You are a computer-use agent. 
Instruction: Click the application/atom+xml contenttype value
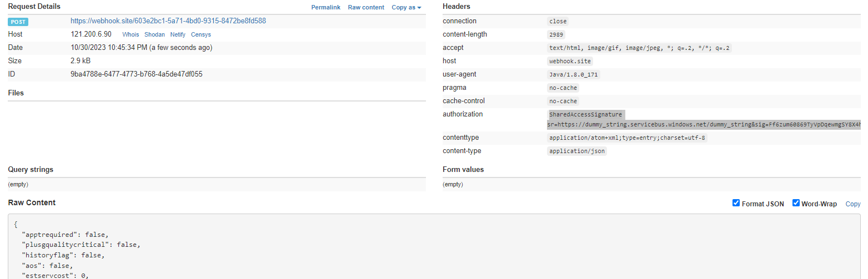tap(628, 138)
